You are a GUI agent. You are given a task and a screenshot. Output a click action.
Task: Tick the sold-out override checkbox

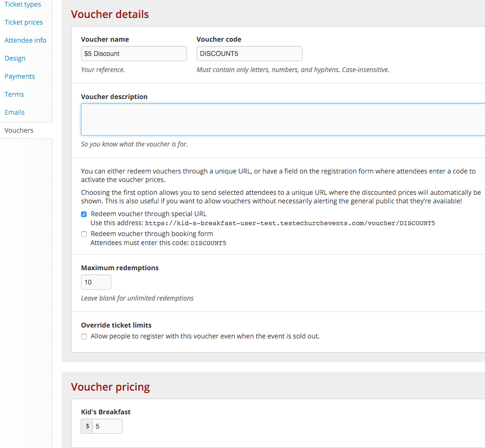(x=84, y=337)
